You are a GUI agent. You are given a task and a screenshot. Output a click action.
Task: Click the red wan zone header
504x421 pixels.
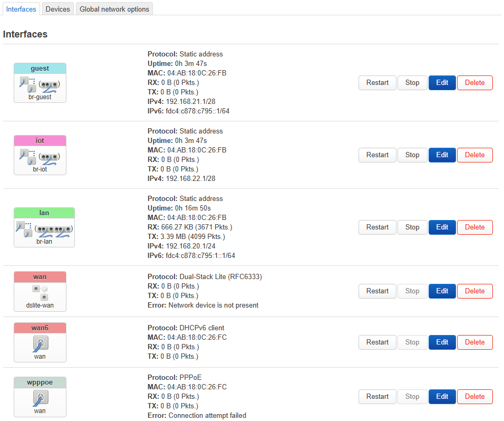click(40, 277)
